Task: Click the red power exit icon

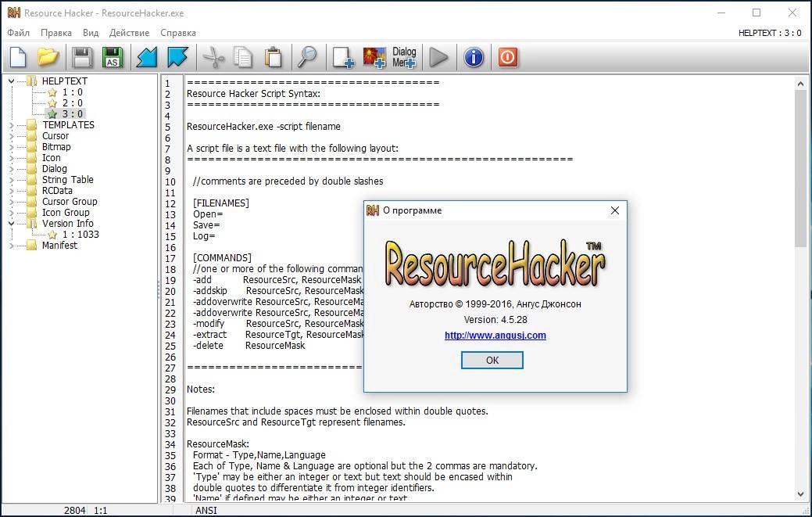Action: pyautogui.click(x=507, y=57)
